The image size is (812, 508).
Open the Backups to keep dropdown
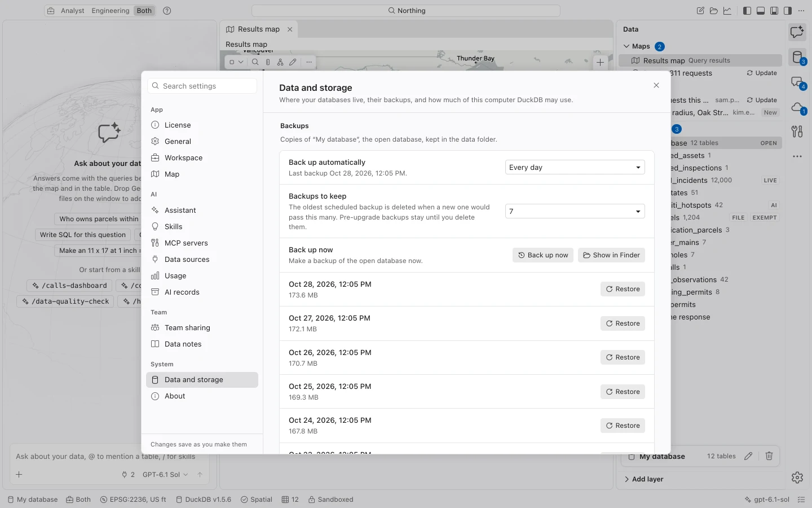click(x=575, y=211)
